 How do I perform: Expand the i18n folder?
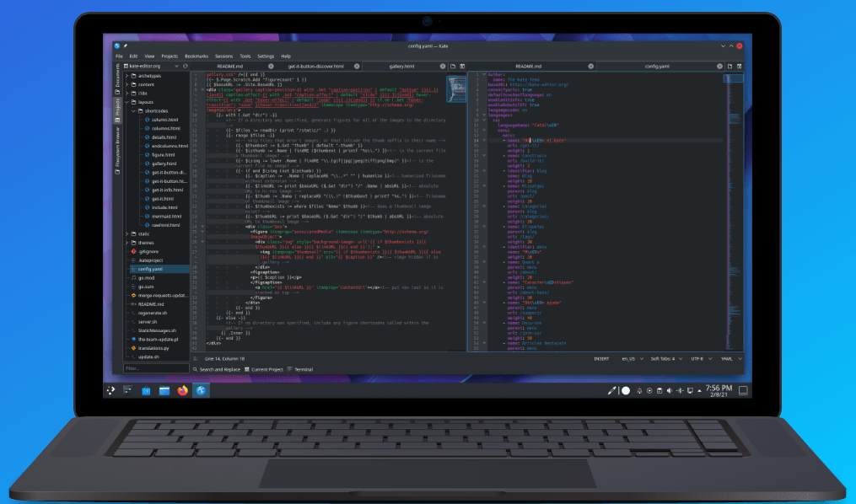127,94
